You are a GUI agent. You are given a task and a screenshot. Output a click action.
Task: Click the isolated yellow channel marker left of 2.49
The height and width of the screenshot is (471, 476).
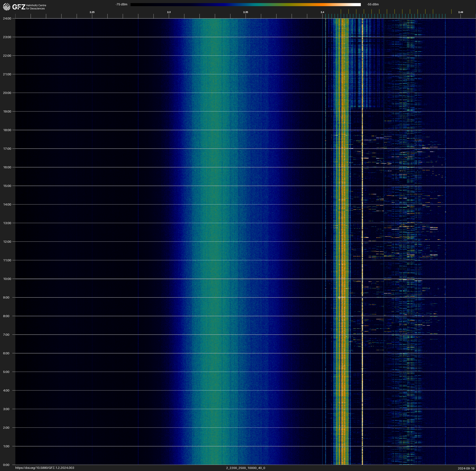pyautogui.click(x=451, y=12)
